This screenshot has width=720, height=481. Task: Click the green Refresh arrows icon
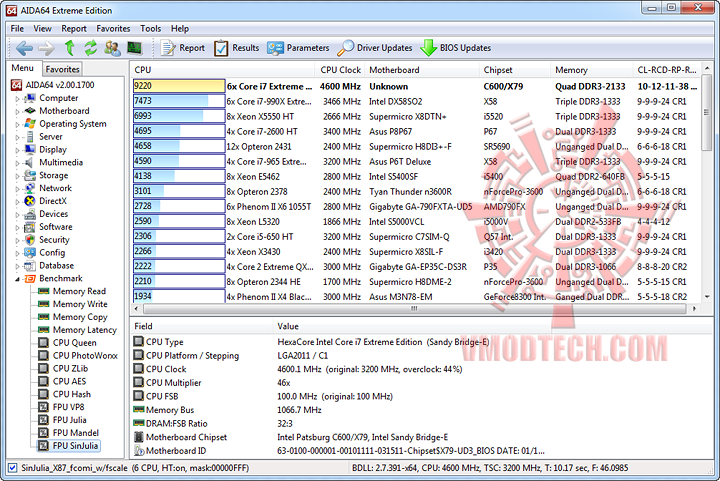91,48
